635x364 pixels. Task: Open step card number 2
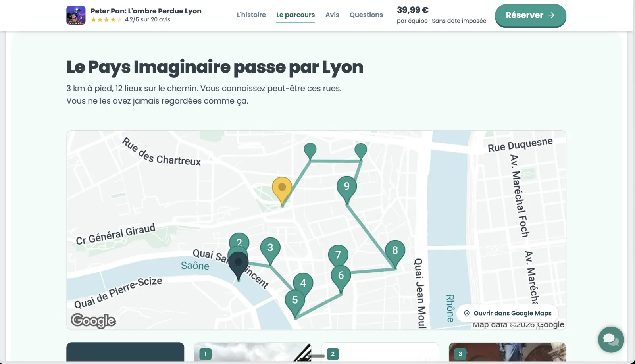coord(380,353)
